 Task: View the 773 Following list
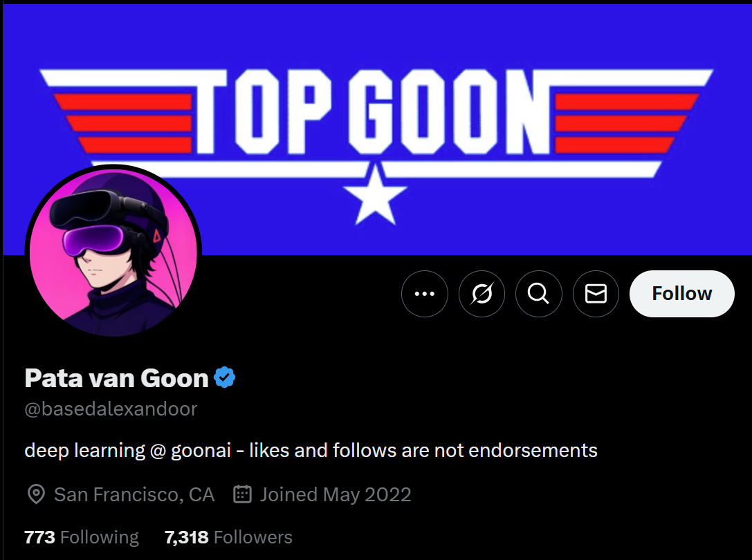tap(82, 537)
